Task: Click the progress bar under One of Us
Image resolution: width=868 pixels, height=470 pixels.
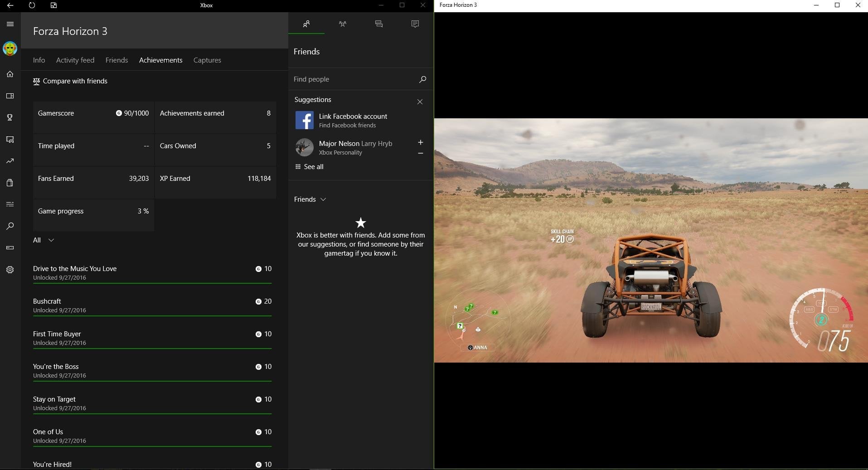Action: [152, 446]
